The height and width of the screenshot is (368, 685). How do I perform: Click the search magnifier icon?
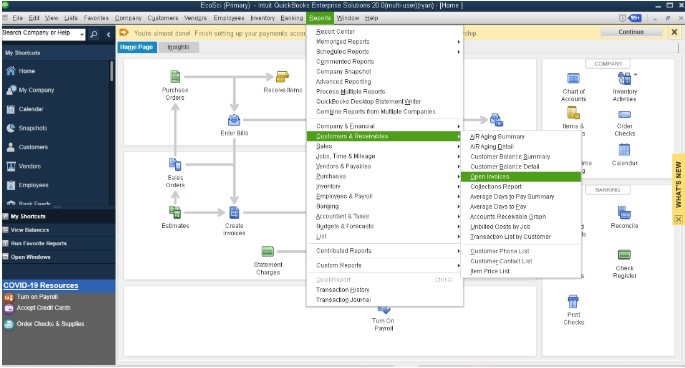click(x=94, y=34)
